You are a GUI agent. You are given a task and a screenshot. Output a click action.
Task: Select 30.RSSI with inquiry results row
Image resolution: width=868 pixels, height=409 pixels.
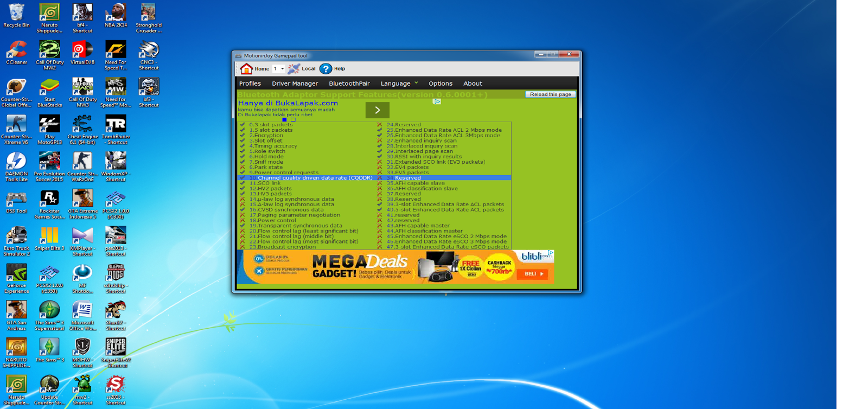coord(443,157)
